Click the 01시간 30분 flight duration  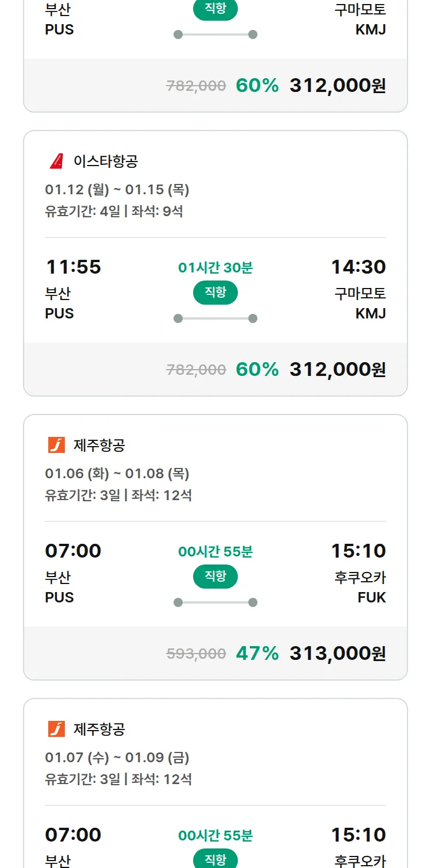(x=215, y=268)
